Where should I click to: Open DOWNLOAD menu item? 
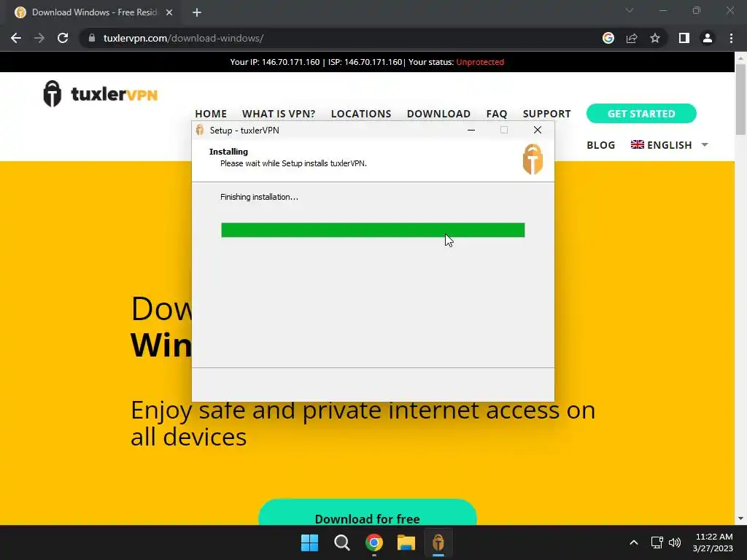pos(438,114)
